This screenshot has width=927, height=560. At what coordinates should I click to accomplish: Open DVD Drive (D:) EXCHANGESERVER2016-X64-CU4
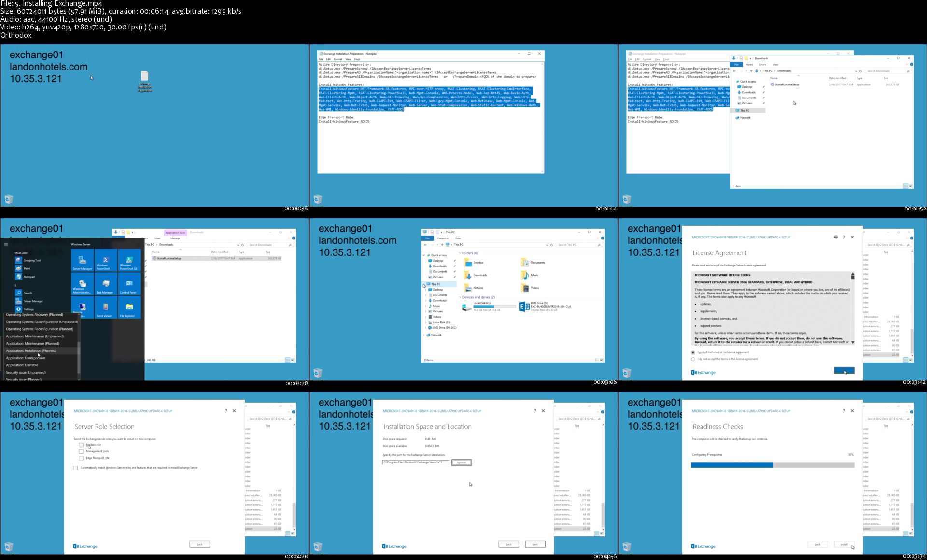click(546, 307)
